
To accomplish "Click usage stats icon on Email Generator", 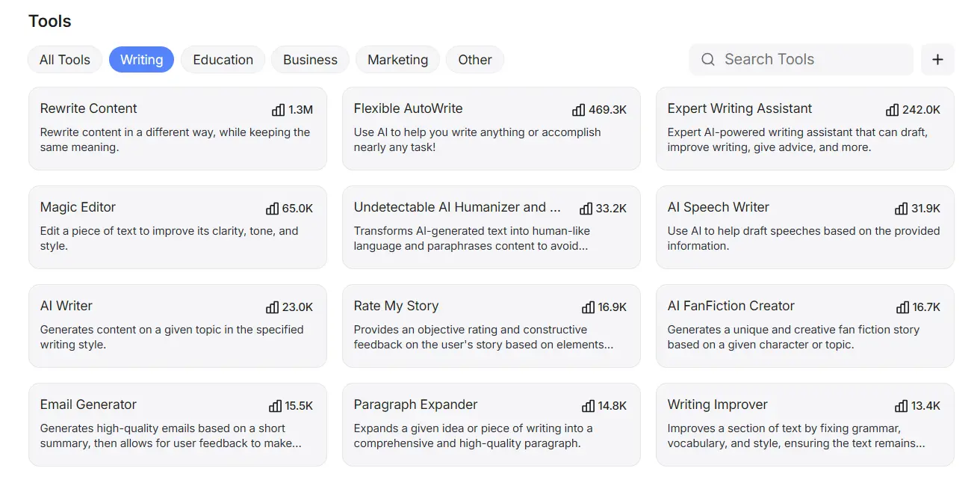I will point(276,406).
